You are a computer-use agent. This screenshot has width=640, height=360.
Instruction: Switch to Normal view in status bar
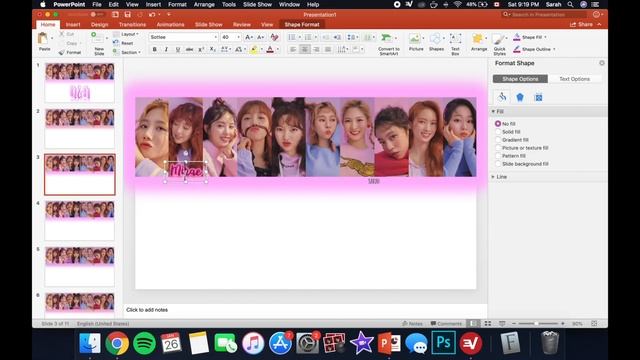(473, 324)
